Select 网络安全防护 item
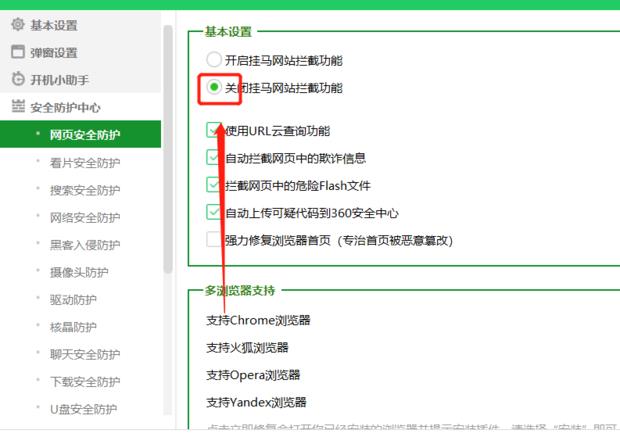The width and height of the screenshot is (620, 437). tap(85, 217)
